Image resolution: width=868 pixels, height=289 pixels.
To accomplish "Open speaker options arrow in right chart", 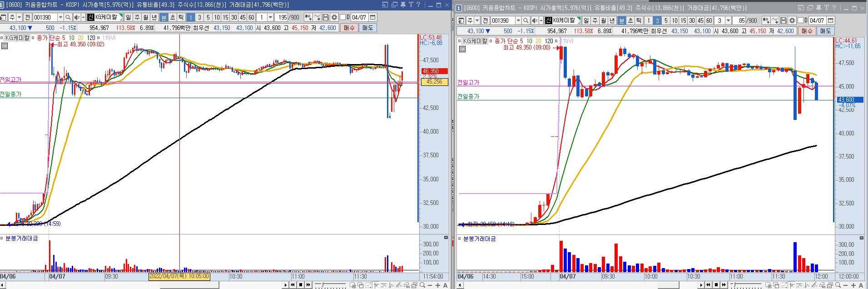I will click(541, 20).
